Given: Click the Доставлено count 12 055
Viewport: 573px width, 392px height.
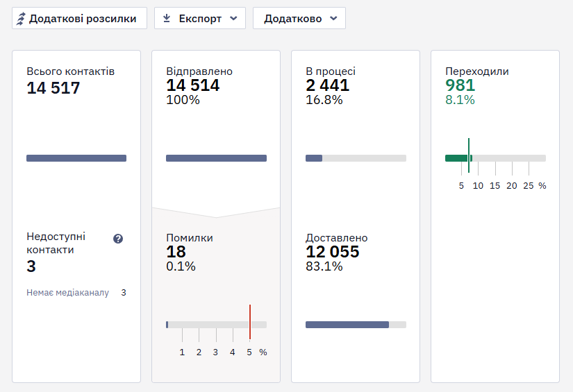Looking at the screenshot, I should coord(333,252).
